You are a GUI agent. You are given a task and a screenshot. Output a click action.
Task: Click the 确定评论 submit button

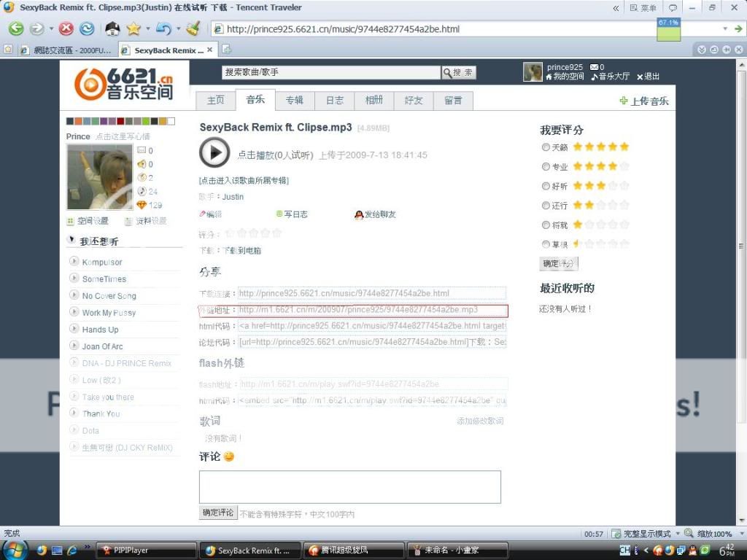click(x=218, y=513)
